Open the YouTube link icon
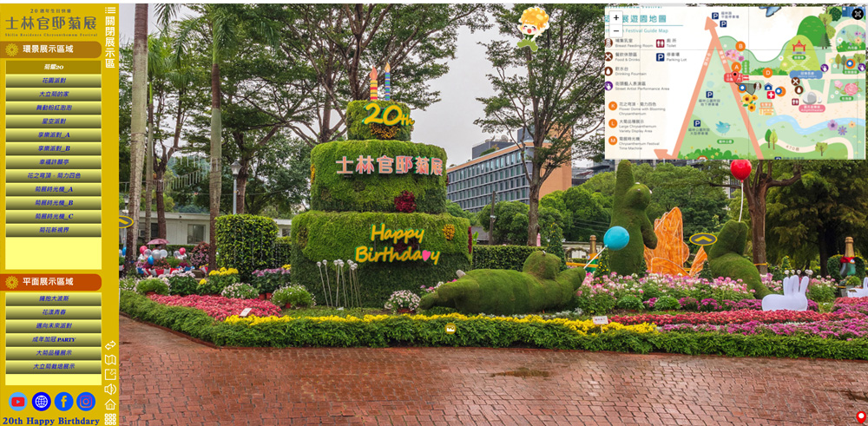Screen dimensions: 868x426 pyautogui.click(x=17, y=402)
